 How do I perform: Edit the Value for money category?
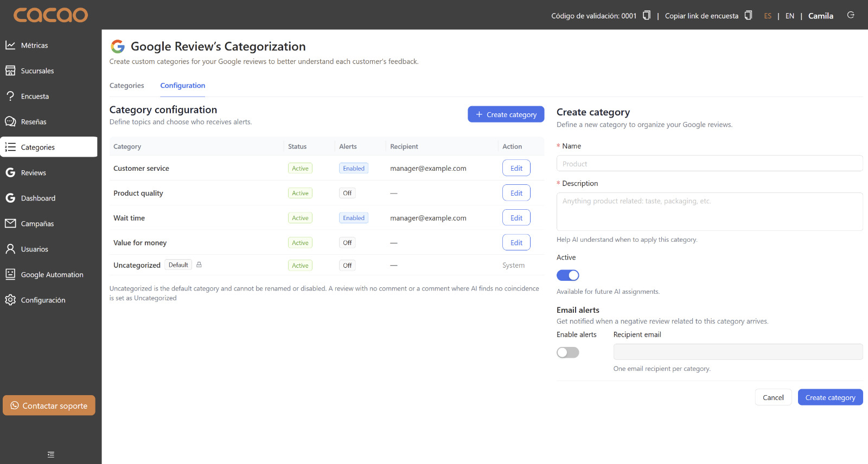[516, 243]
